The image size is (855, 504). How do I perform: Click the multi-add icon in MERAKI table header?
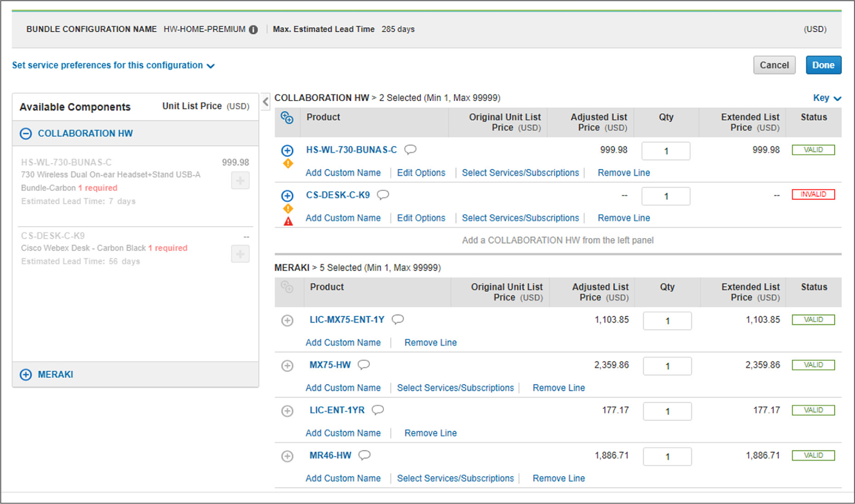point(287,287)
